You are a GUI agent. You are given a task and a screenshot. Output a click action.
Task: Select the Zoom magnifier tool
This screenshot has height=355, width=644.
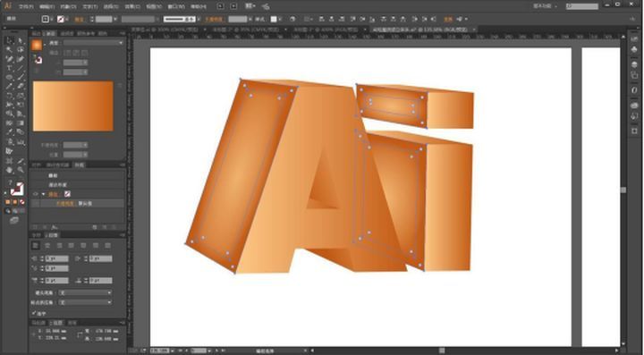coord(21,170)
